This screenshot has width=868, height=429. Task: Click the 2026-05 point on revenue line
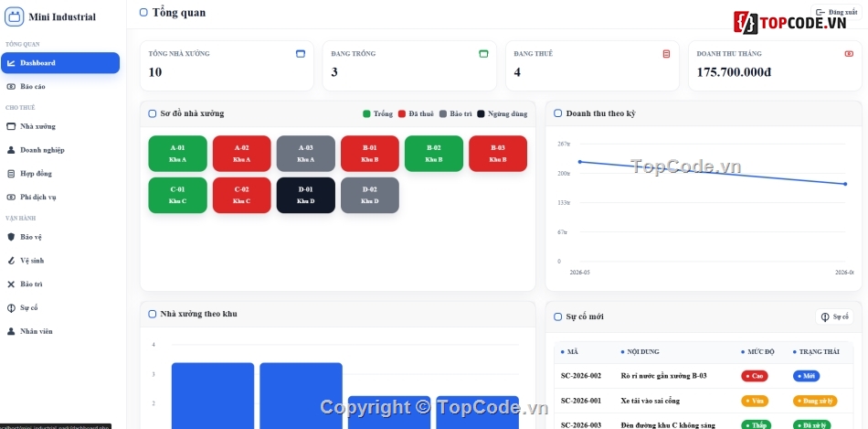pyautogui.click(x=579, y=162)
